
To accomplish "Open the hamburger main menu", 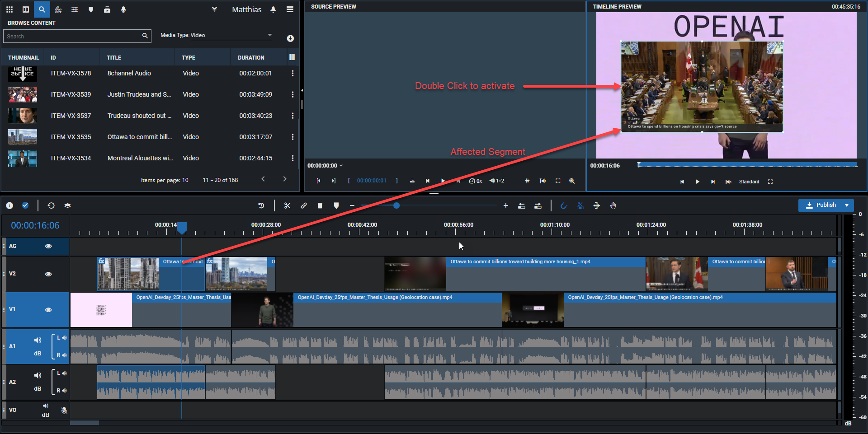I will click(x=290, y=9).
